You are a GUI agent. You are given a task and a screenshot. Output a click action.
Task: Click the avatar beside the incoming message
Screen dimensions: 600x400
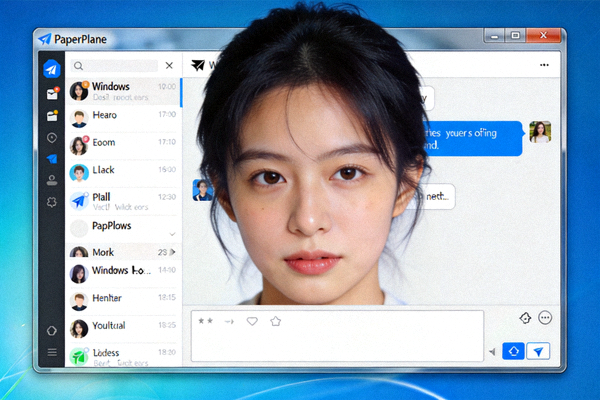pyautogui.click(x=202, y=190)
